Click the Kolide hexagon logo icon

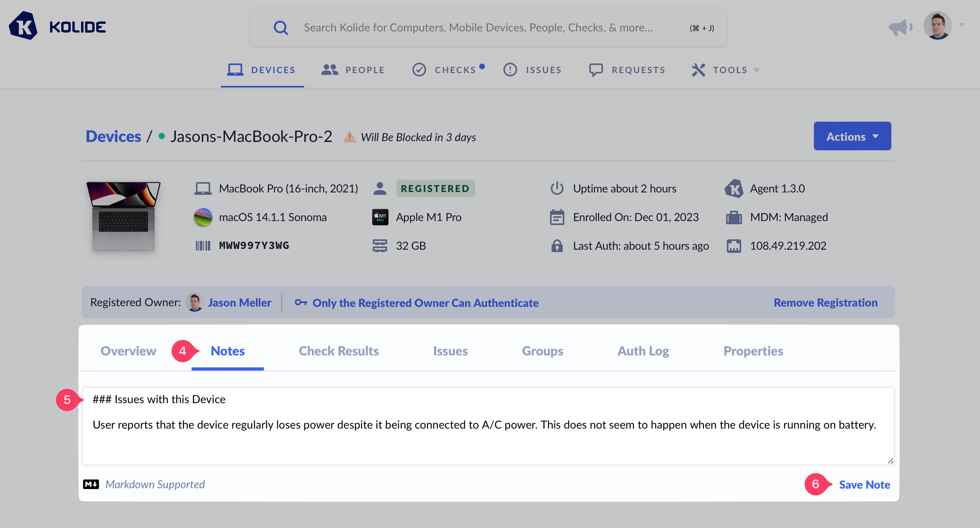pyautogui.click(x=23, y=26)
